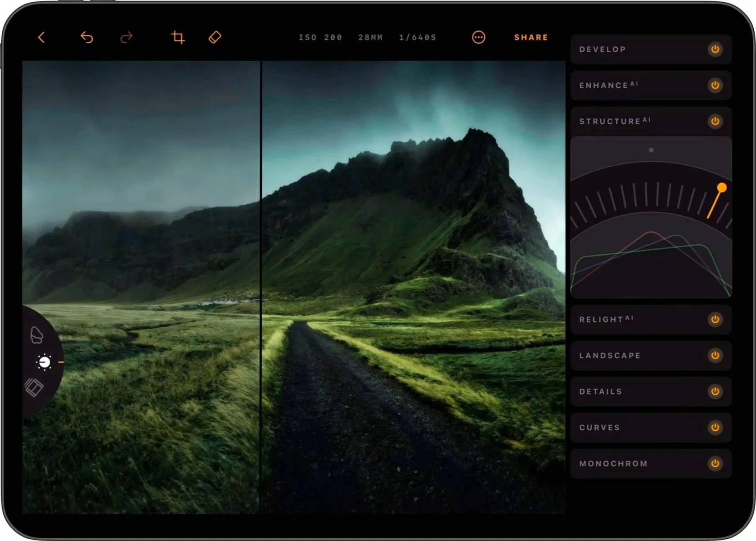
Task: Undo the last edit
Action: [86, 37]
